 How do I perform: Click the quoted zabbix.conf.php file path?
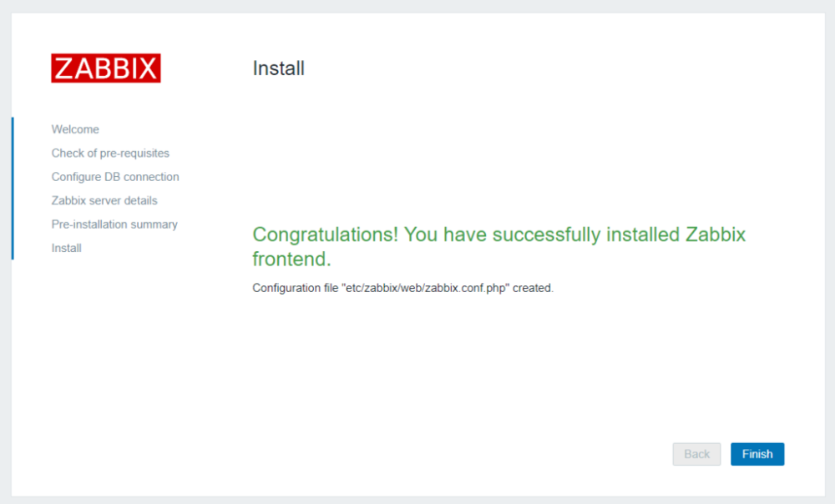426,289
